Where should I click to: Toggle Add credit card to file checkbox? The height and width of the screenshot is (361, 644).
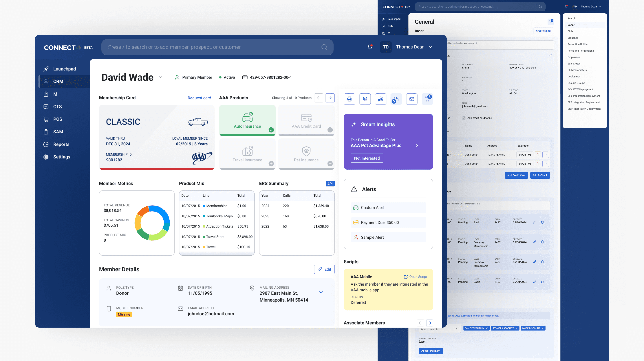pos(464,118)
